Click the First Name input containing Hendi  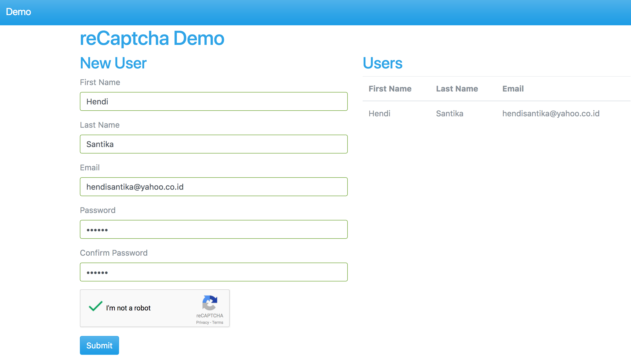pos(214,101)
